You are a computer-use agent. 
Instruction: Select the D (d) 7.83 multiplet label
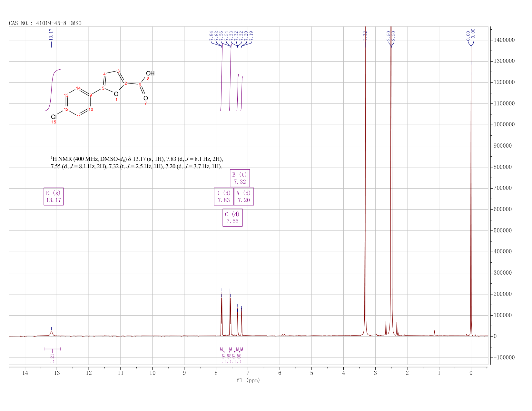[224, 196]
